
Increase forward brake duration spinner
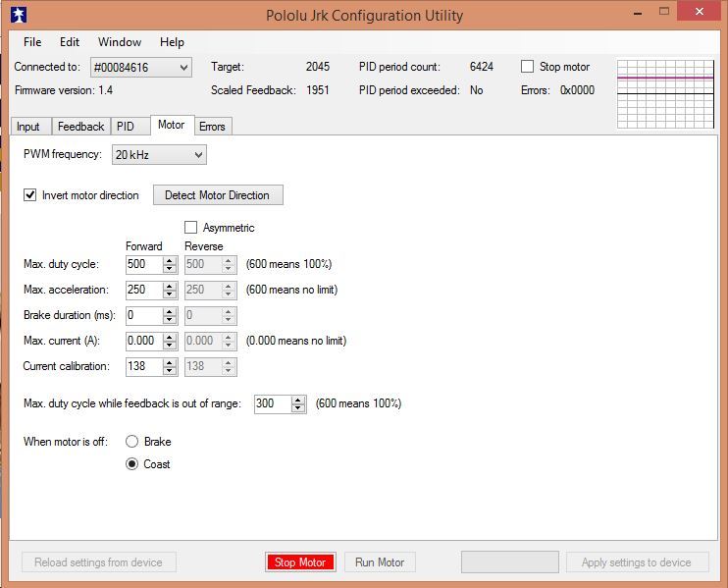click(x=170, y=311)
